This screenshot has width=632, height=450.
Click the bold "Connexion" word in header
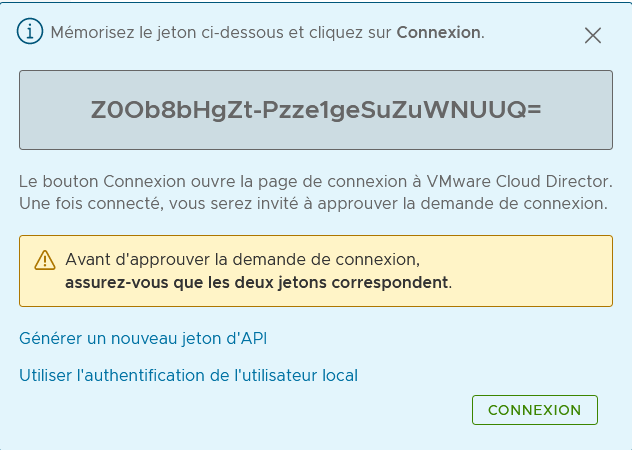click(439, 32)
